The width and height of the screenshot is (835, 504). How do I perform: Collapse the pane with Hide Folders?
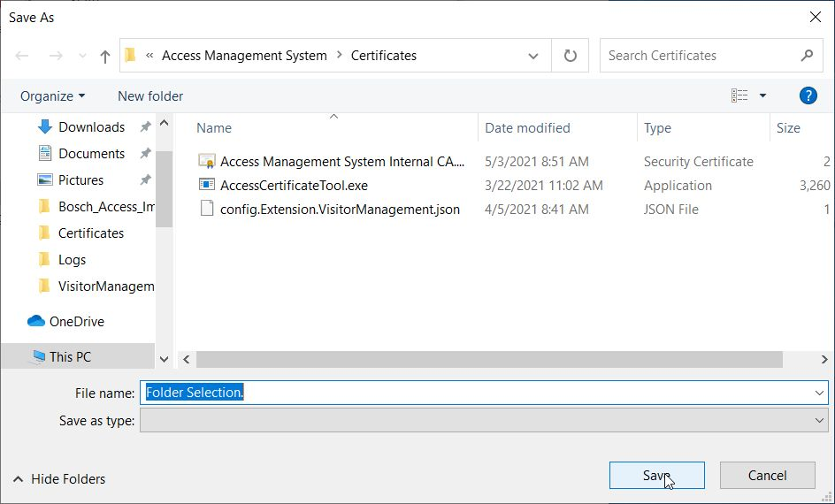click(59, 478)
